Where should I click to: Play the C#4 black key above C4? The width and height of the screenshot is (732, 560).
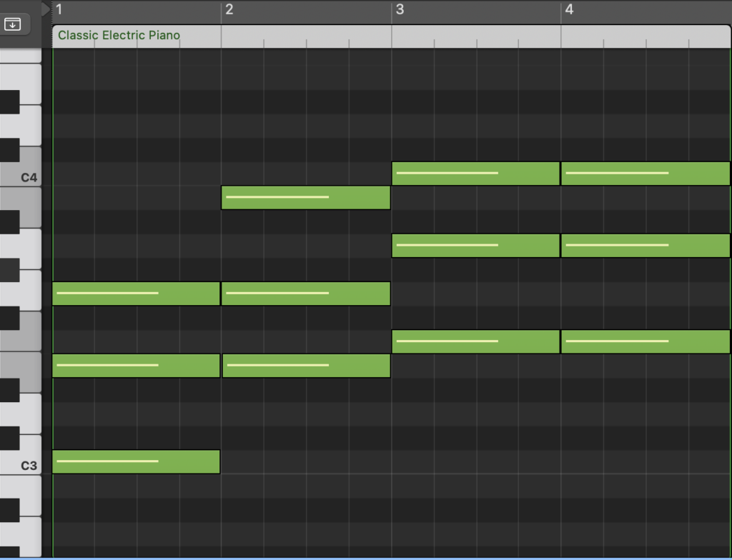(9, 150)
